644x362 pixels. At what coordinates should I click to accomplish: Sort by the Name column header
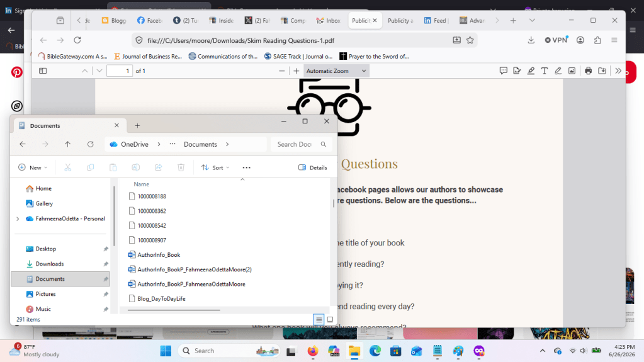[x=141, y=184]
